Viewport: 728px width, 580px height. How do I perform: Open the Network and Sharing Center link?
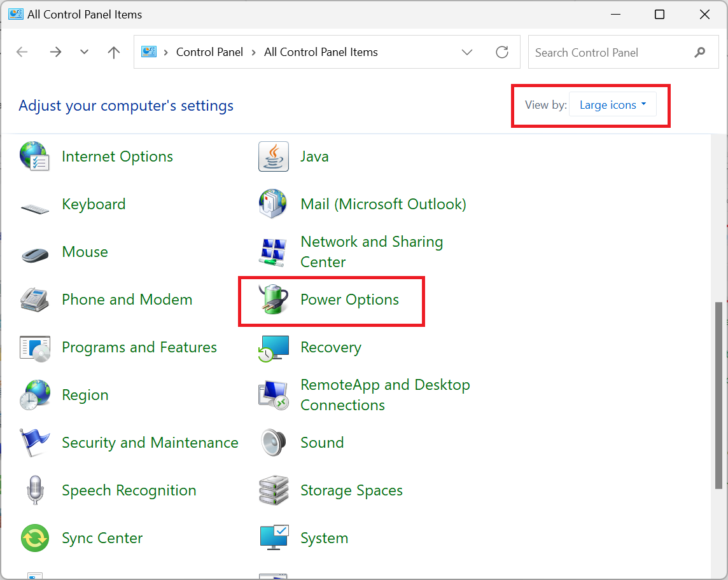click(372, 252)
